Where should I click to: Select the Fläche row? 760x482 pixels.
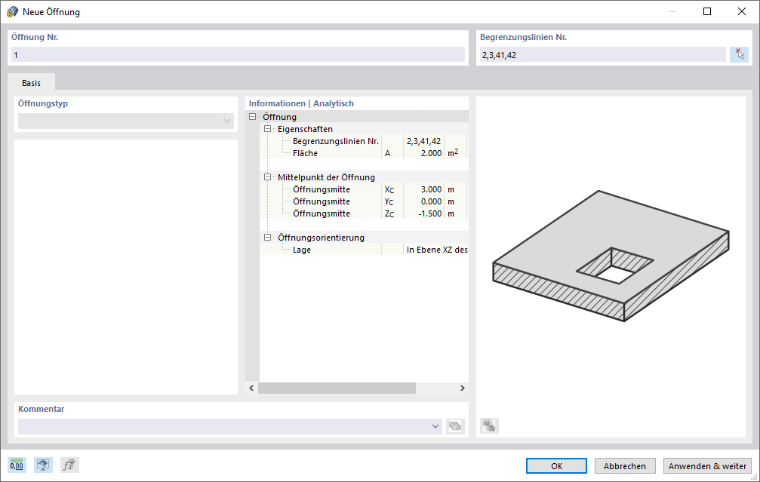(x=364, y=153)
